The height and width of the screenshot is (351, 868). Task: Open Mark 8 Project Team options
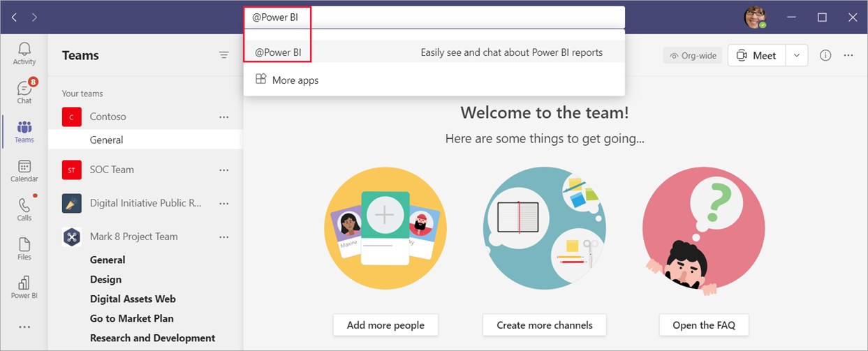click(224, 237)
